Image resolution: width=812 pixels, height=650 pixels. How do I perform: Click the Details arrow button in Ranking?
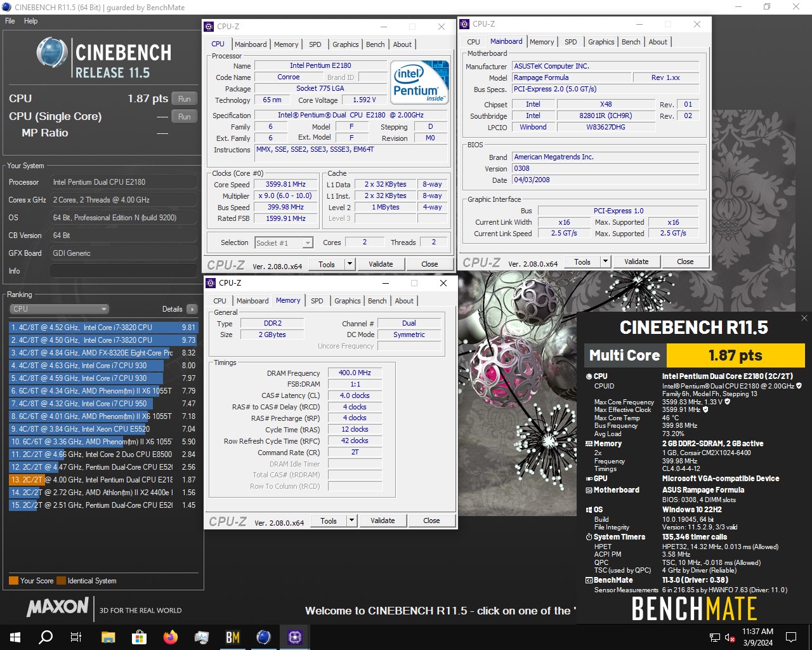pos(192,309)
